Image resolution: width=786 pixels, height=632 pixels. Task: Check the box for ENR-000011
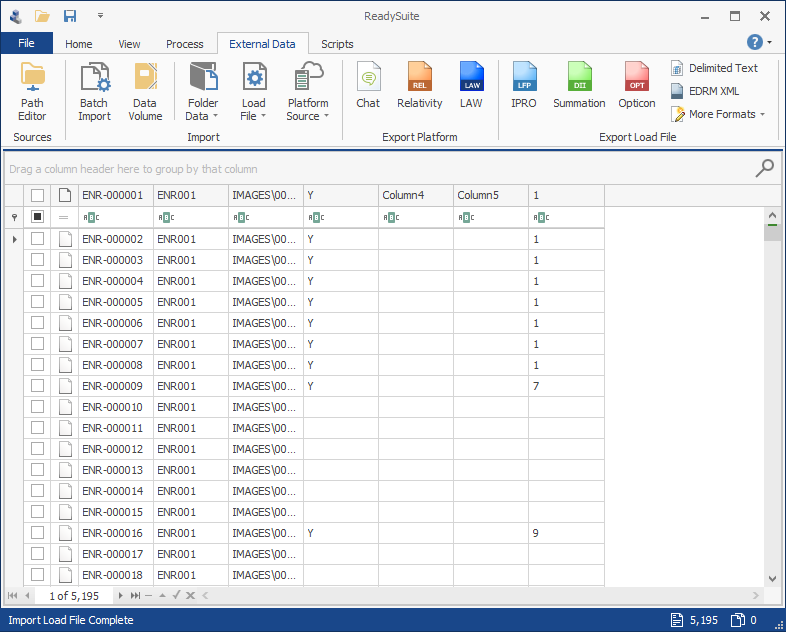(37, 428)
